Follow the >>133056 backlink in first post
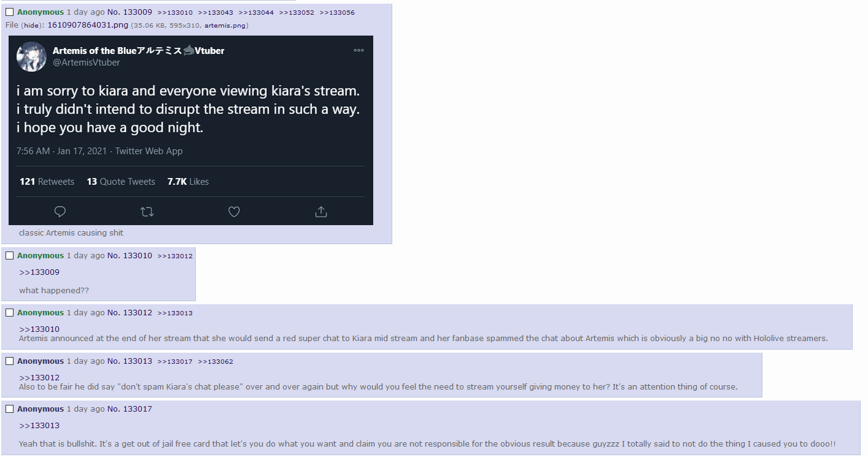Screen dimensions: 868x457 point(337,12)
